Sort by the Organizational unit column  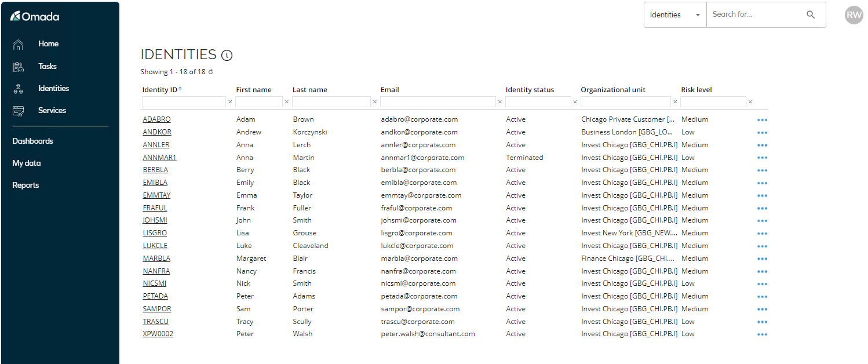(613, 90)
